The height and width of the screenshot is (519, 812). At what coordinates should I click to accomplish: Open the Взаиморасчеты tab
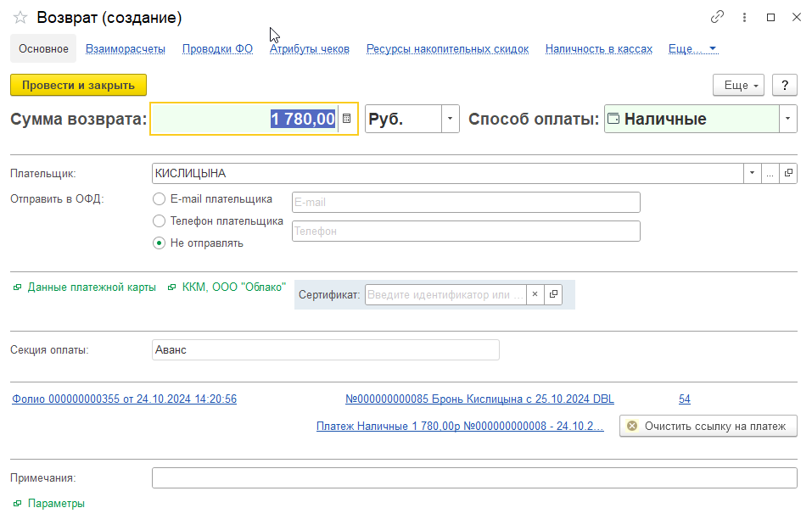click(x=126, y=48)
